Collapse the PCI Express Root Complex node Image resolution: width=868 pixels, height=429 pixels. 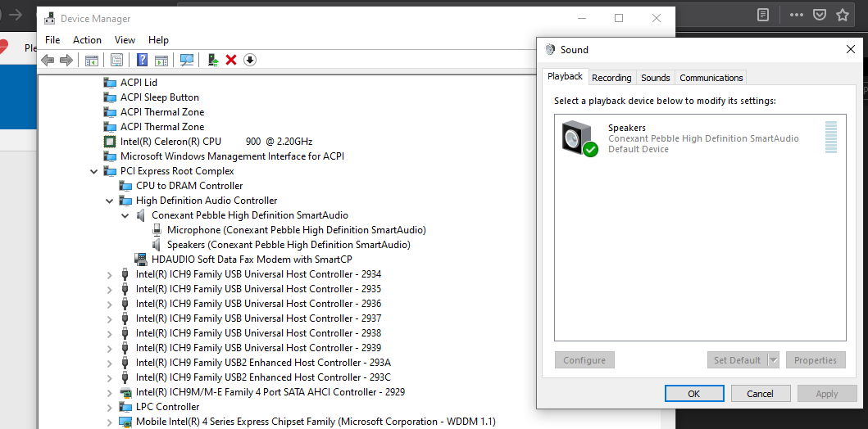(x=94, y=171)
